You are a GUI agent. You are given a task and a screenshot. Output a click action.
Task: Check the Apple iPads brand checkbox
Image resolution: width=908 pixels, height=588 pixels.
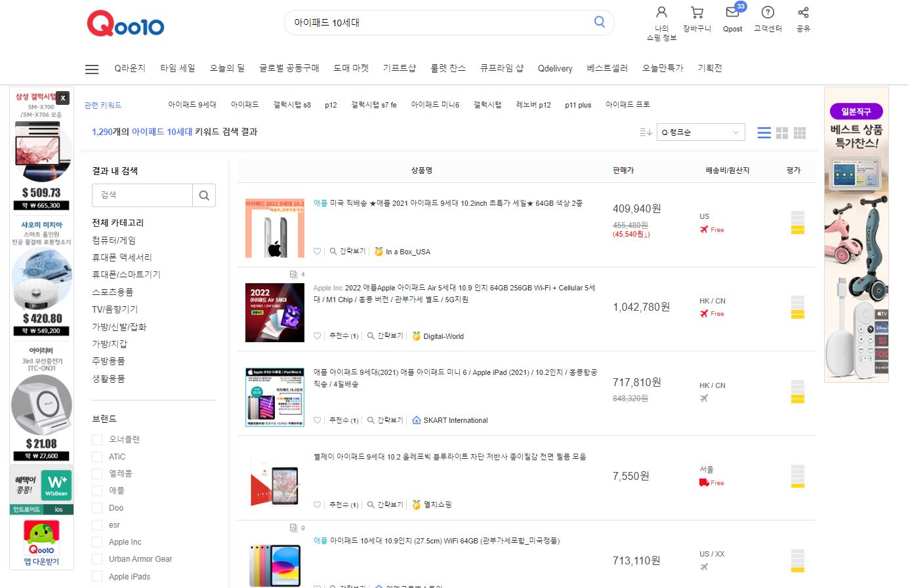click(x=97, y=576)
